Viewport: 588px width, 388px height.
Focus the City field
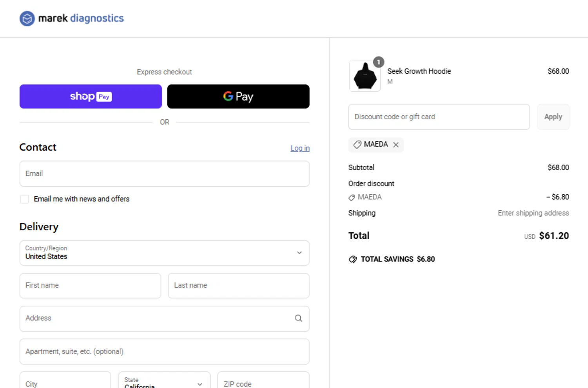point(65,380)
